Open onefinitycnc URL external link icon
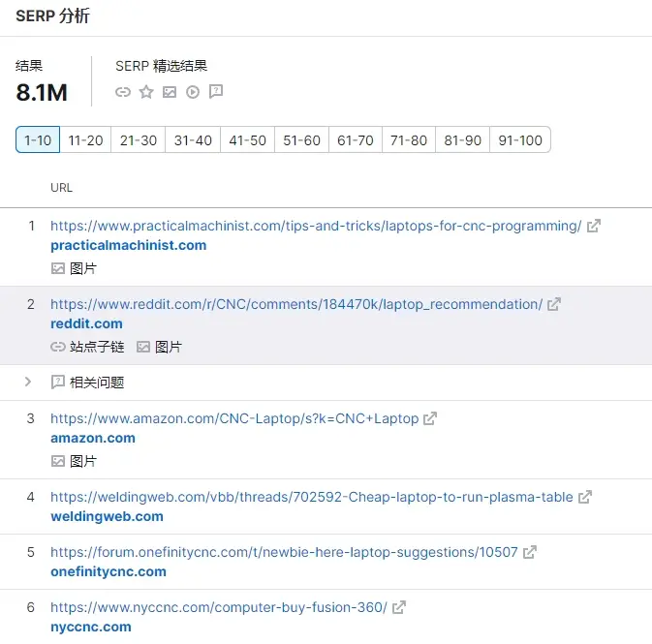The image size is (652, 644). coord(529,552)
